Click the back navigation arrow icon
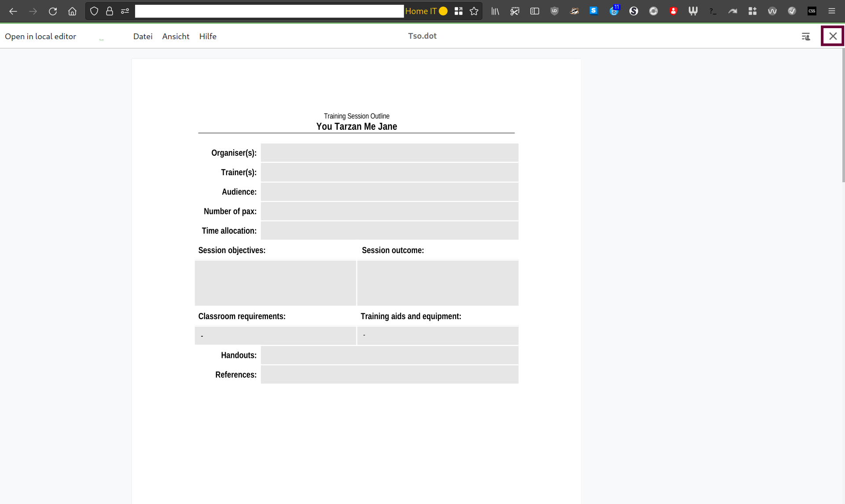Screen dimensions: 845x504 pyautogui.click(x=14, y=11)
